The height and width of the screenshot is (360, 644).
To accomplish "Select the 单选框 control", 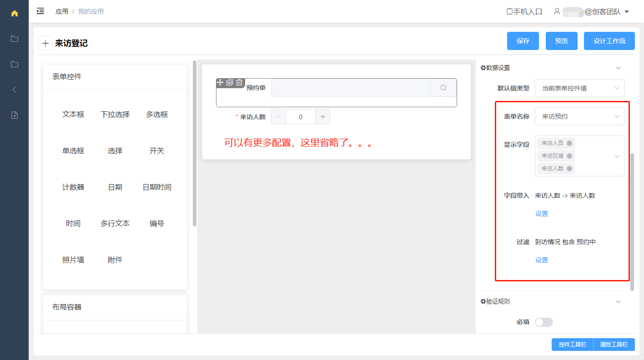I will (x=73, y=151).
